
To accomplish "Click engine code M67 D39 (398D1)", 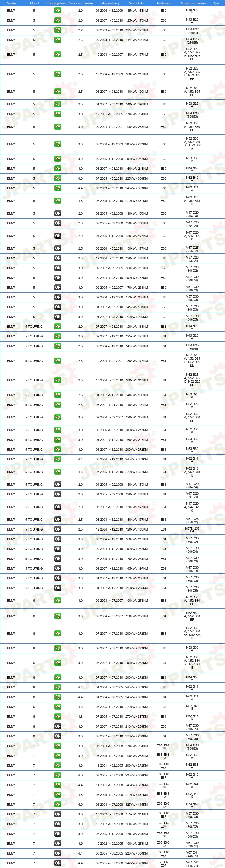I will (192, 844).
